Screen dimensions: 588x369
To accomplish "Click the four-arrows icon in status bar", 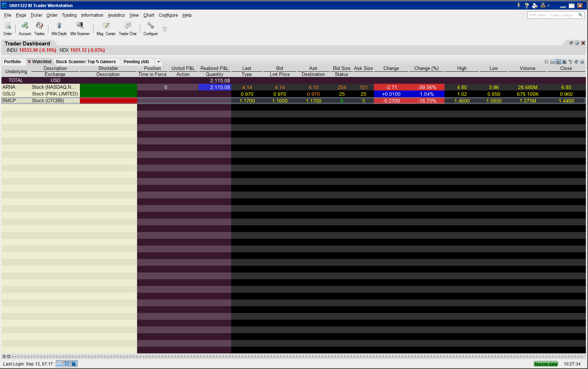I will 67,364.
